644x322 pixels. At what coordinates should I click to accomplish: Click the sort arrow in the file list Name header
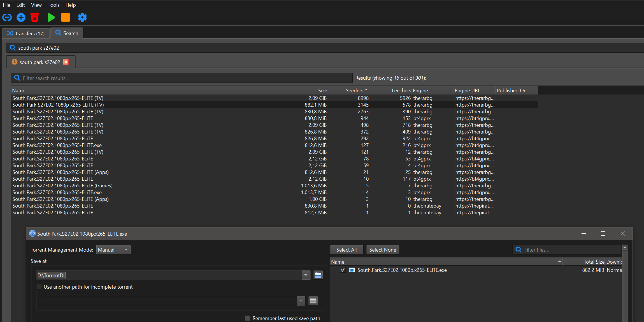pyautogui.click(x=560, y=261)
